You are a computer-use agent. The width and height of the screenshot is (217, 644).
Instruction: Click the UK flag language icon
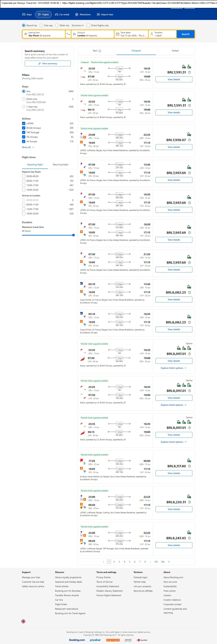(23, 621)
